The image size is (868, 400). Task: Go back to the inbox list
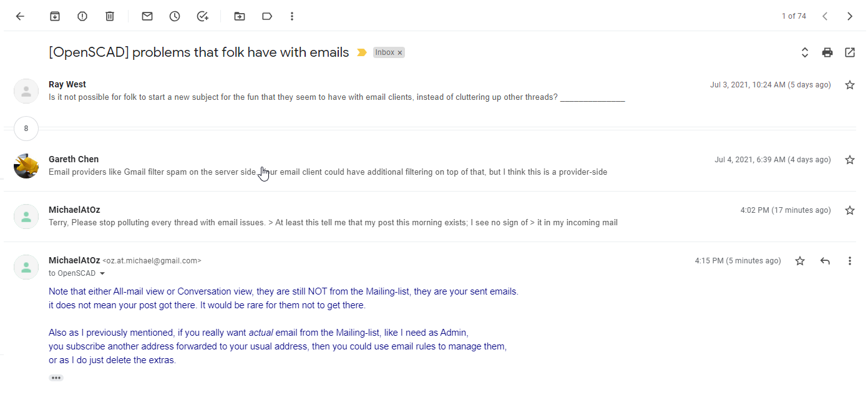coord(20,16)
